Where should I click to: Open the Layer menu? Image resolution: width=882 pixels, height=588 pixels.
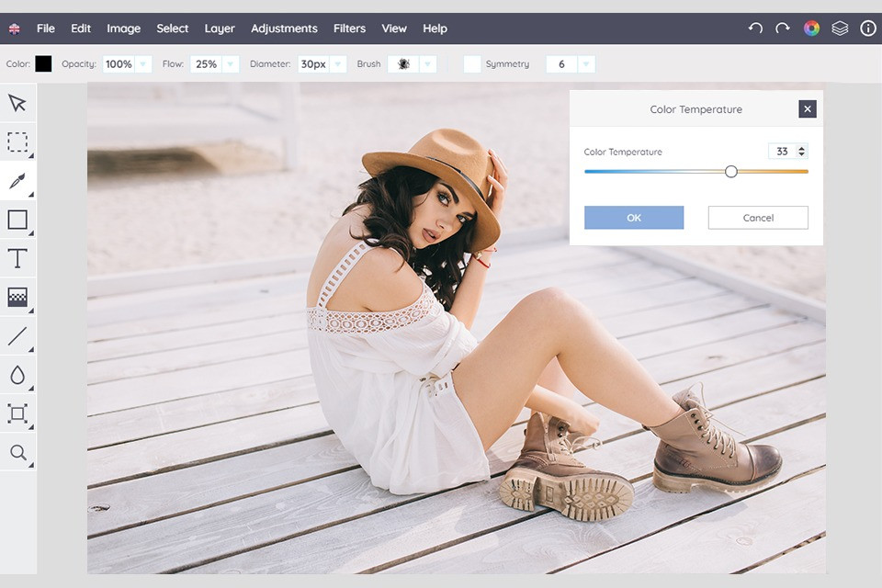(220, 28)
